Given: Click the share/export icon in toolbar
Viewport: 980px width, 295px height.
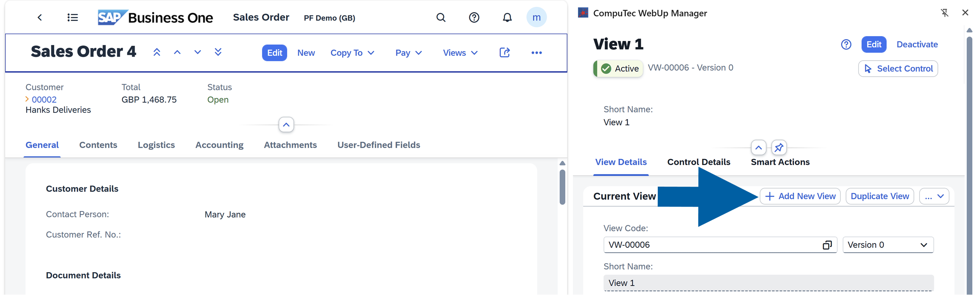Looking at the screenshot, I should click(x=505, y=53).
